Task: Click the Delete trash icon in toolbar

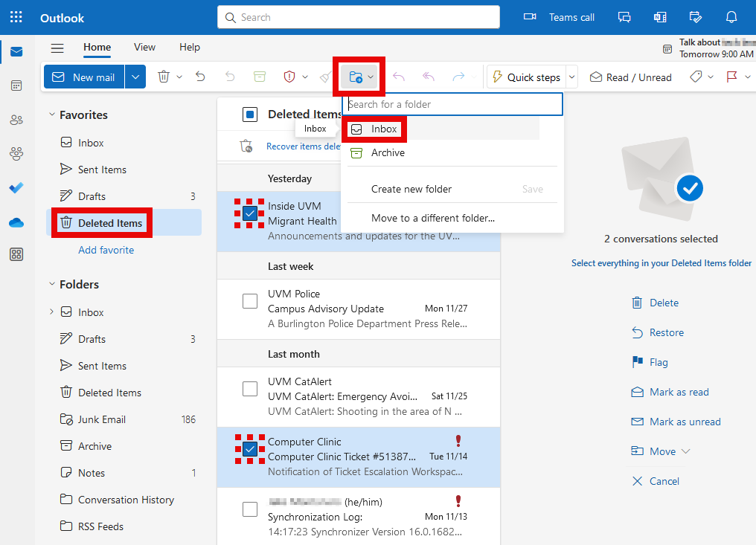Action: coord(164,77)
